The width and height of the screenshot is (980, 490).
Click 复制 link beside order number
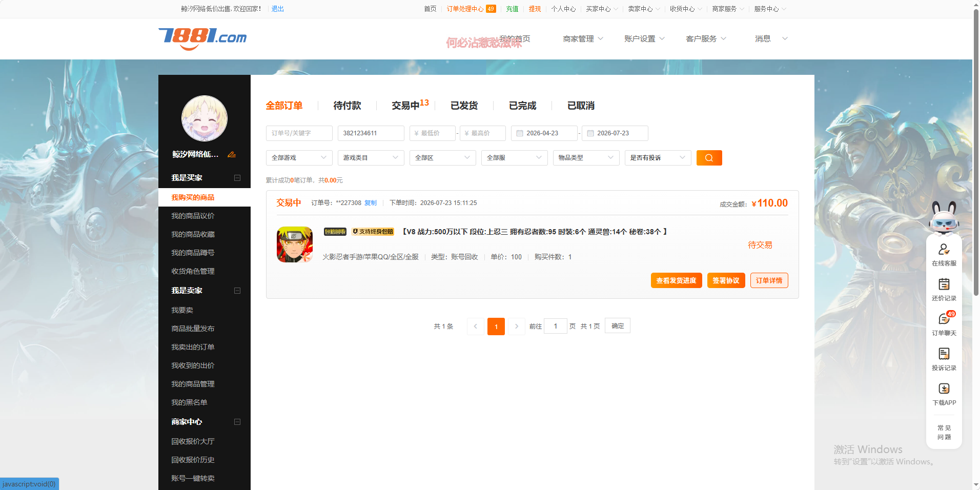point(371,203)
